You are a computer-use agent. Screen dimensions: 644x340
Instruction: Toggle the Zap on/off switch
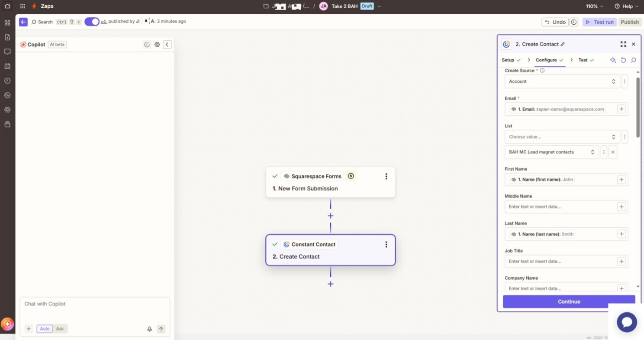92,22
